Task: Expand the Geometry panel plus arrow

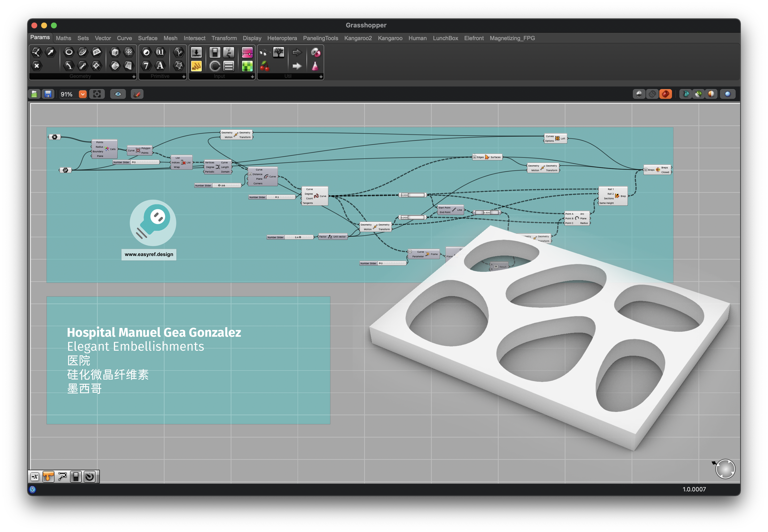Action: coord(134,77)
